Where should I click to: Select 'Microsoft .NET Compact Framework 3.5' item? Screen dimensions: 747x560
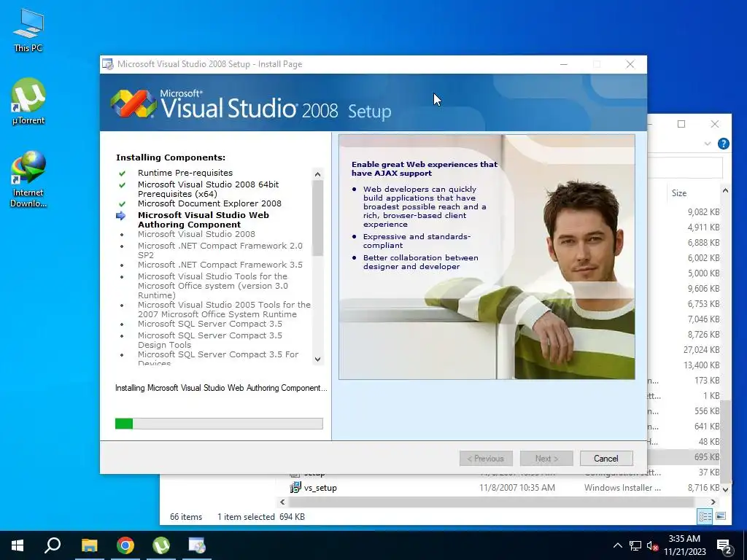(220, 265)
